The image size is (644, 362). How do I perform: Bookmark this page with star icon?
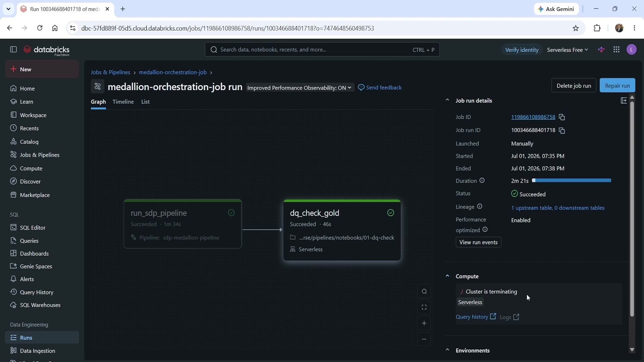click(x=576, y=28)
